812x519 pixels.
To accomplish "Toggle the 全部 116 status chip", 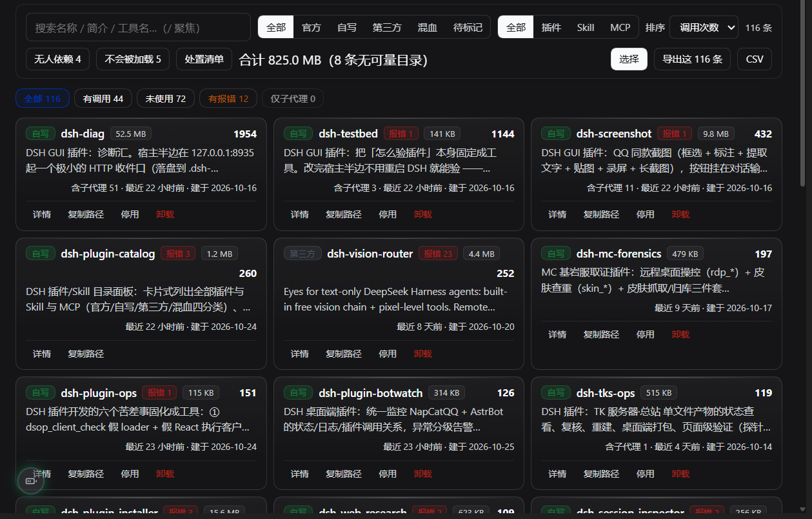I will pyautogui.click(x=43, y=99).
